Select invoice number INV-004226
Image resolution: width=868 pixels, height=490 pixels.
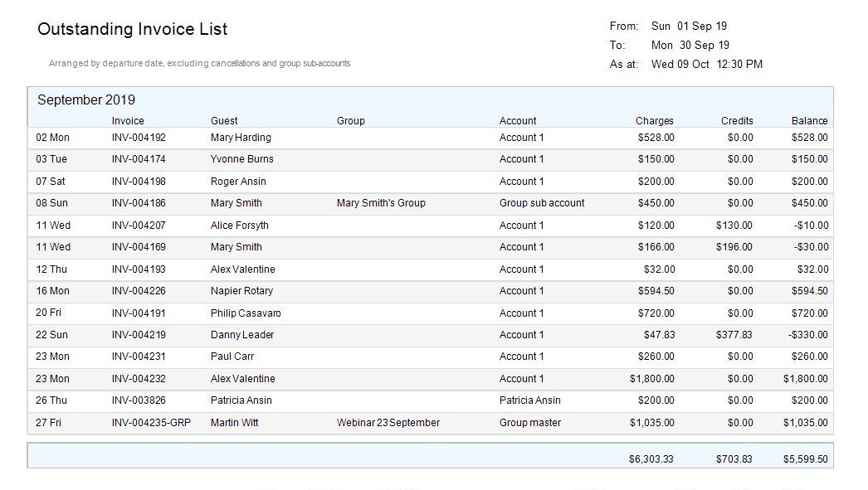tap(139, 291)
